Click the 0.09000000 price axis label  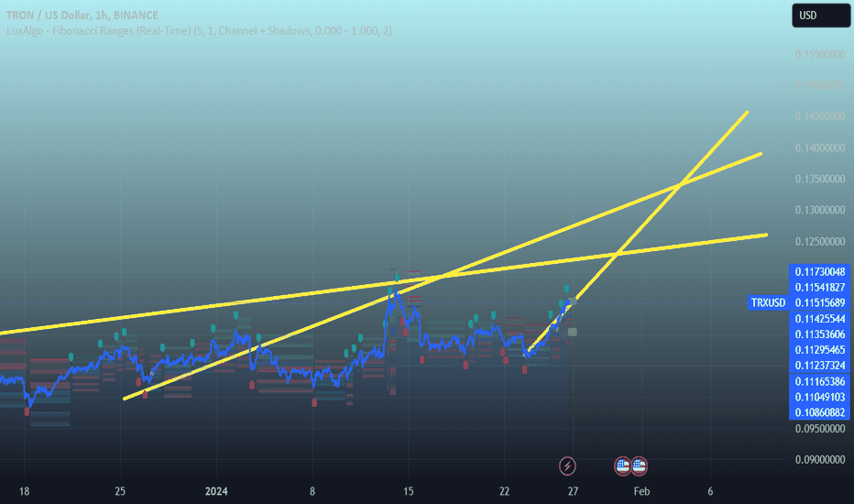click(820, 460)
